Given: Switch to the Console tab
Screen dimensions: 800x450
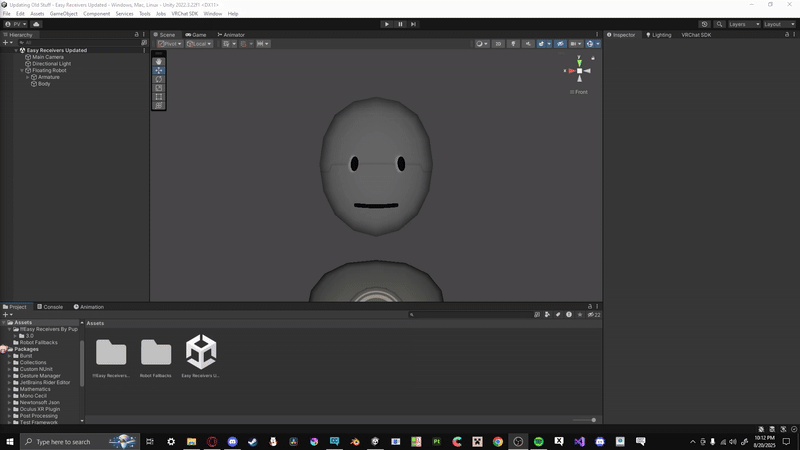Looking at the screenshot, I should tap(51, 307).
